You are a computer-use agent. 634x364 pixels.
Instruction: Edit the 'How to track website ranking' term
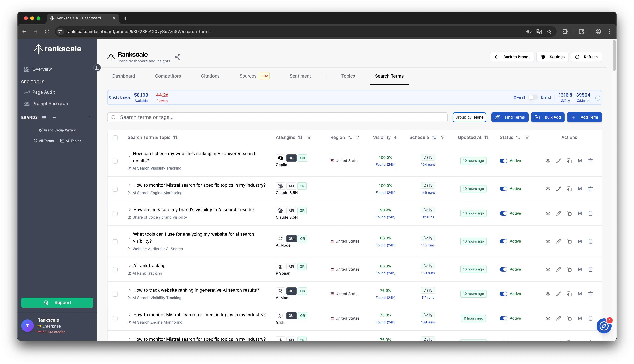(558, 294)
